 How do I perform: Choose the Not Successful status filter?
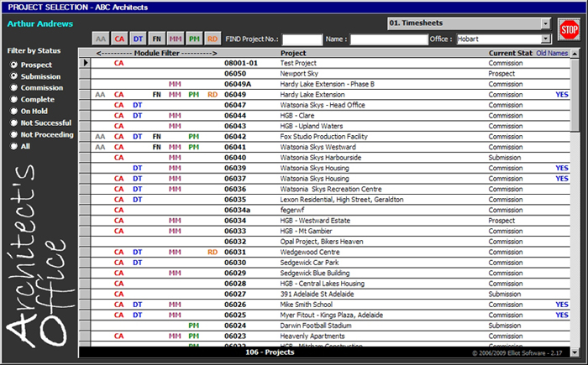pos(13,123)
